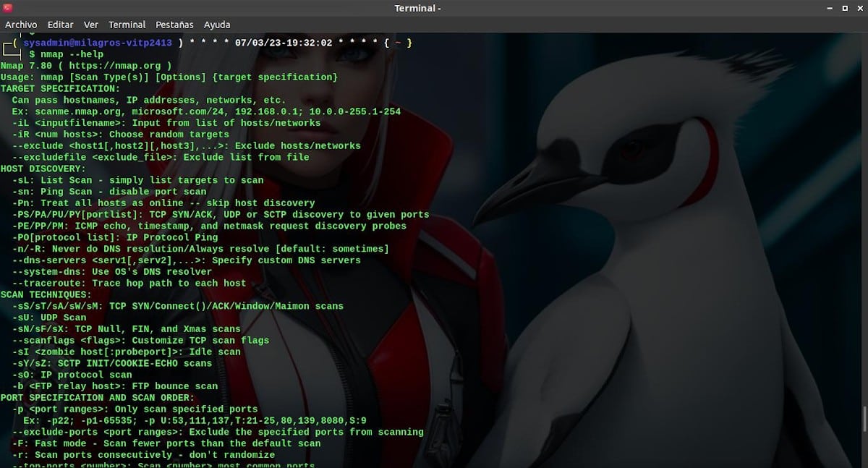The height and width of the screenshot is (468, 868).
Task: Click the '-p <port ranges>' line
Action: pyautogui.click(x=135, y=409)
